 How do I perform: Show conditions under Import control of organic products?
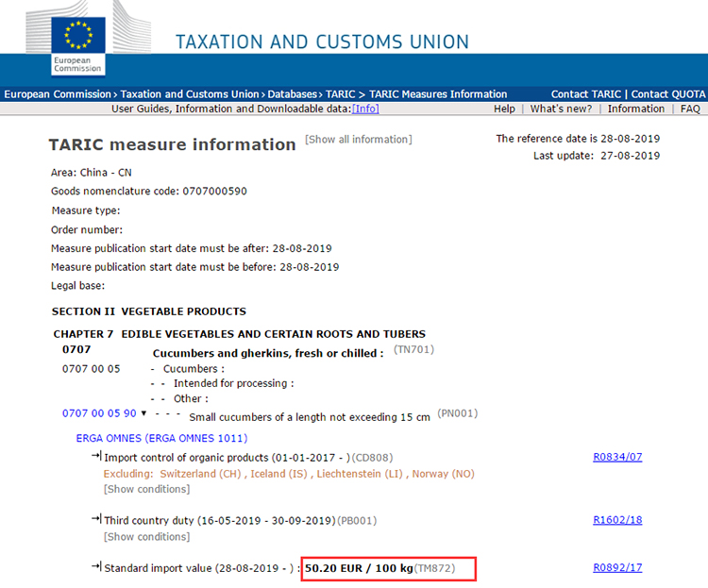146,489
